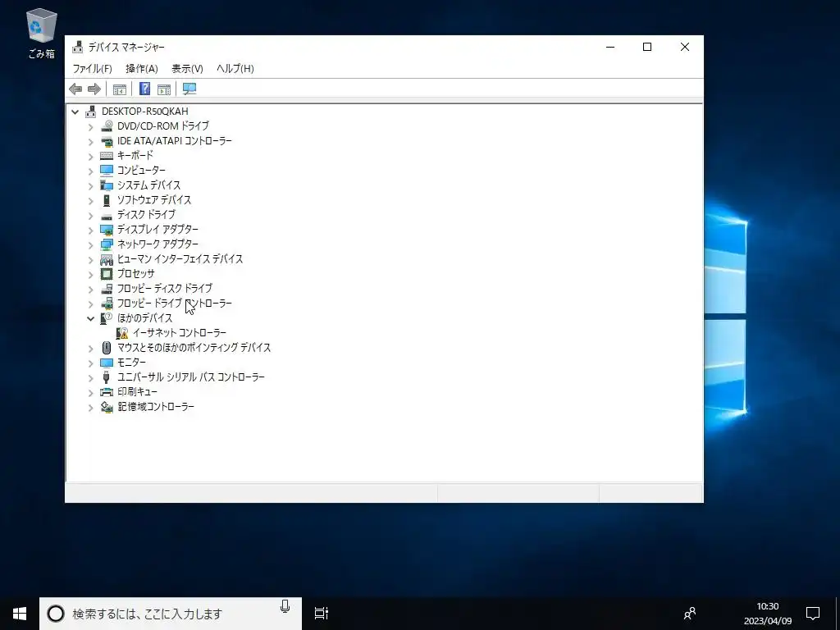
Task: Open the ファイル(F) menu
Action: pyautogui.click(x=92, y=69)
